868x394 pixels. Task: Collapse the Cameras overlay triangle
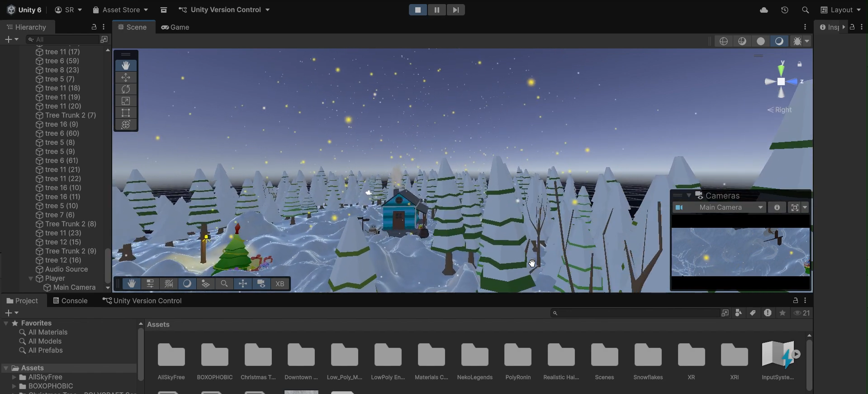689,196
